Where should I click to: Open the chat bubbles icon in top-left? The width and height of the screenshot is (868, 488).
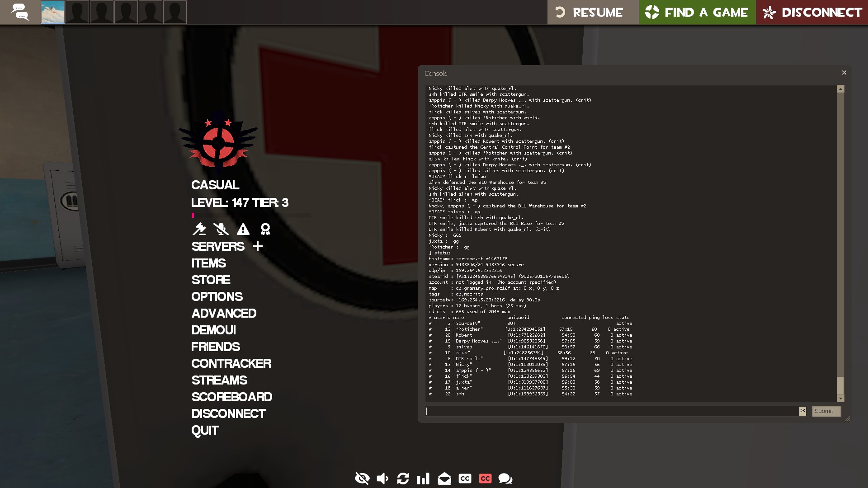tap(20, 12)
